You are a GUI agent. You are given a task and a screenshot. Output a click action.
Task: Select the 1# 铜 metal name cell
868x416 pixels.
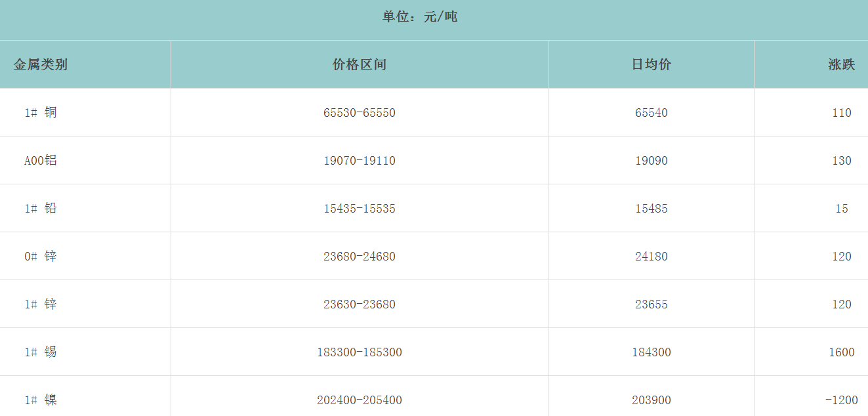click(41, 113)
